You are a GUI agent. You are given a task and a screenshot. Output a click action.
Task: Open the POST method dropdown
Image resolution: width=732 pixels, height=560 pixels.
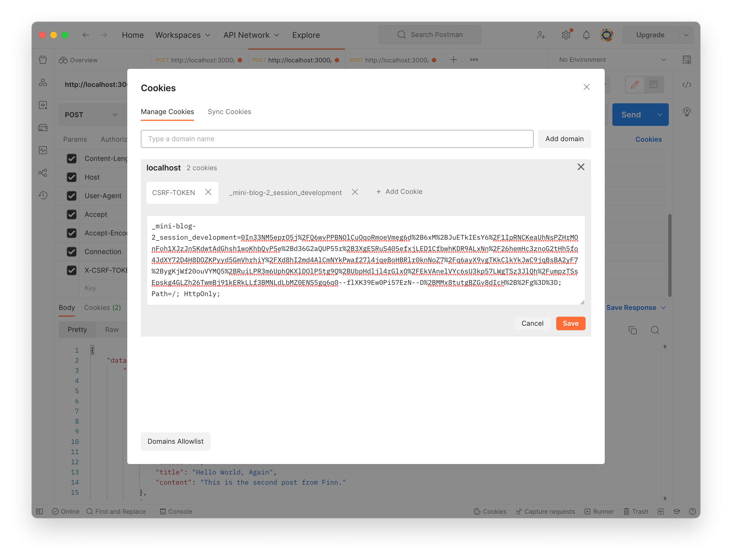pos(91,115)
